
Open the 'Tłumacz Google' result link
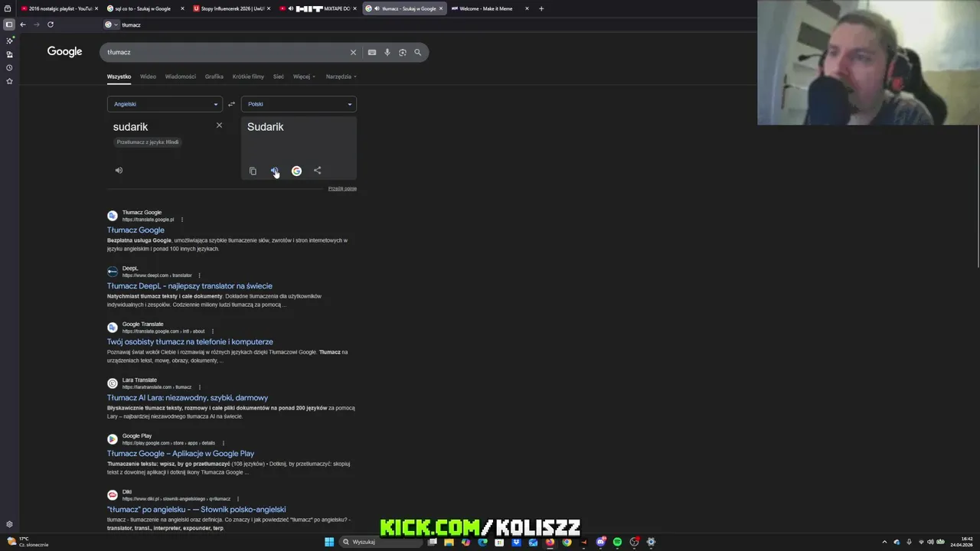coord(136,230)
